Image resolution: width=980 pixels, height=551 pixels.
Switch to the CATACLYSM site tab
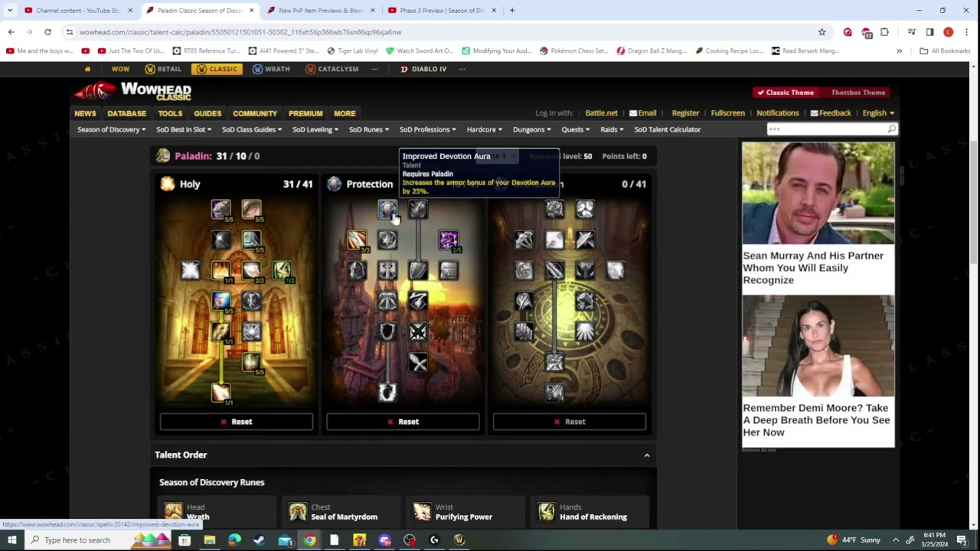332,69
